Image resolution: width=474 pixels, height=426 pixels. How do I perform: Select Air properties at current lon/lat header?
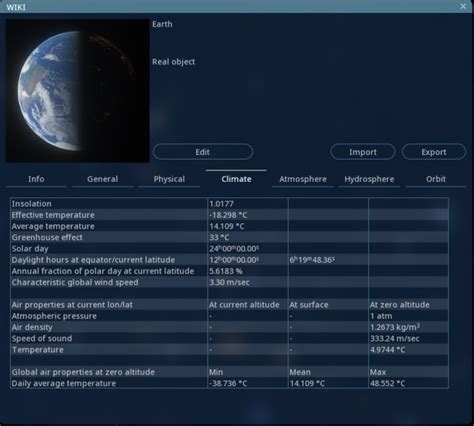pyautogui.click(x=72, y=305)
